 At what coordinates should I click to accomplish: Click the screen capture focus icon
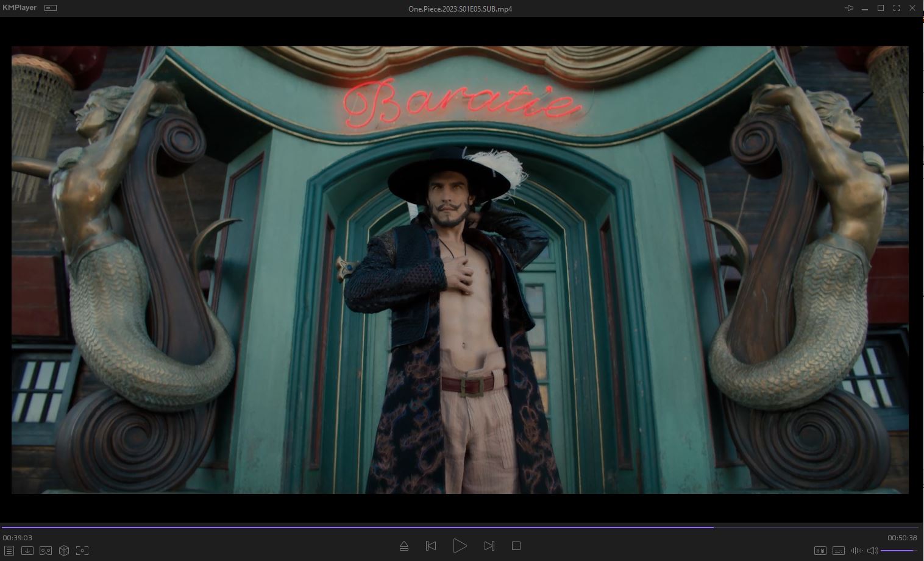click(82, 551)
